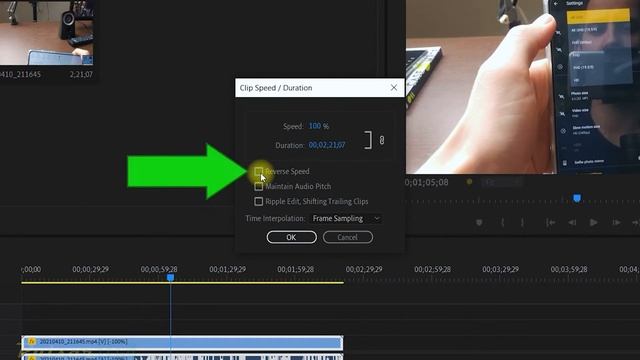Click the Mark Out bracket icon

click(x=522, y=222)
